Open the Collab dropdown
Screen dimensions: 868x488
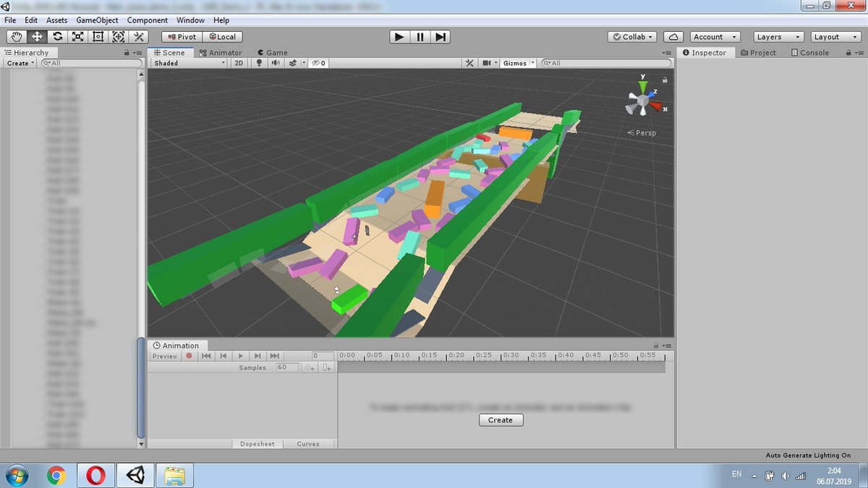coord(633,37)
